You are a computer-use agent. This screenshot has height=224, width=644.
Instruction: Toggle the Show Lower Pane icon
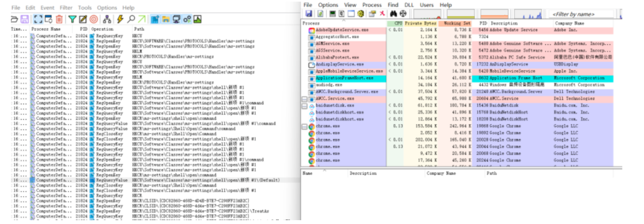tap(351, 14)
